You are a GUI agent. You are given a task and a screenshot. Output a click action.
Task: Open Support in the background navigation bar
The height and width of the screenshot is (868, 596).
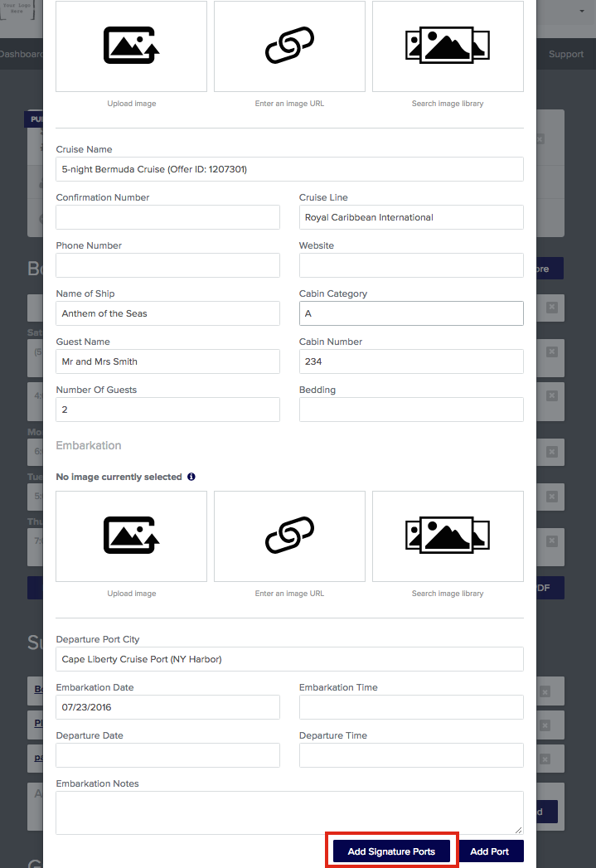(566, 54)
